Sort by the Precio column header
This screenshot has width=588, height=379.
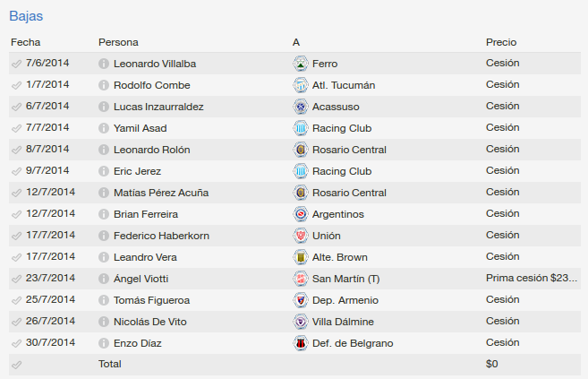[501, 42]
